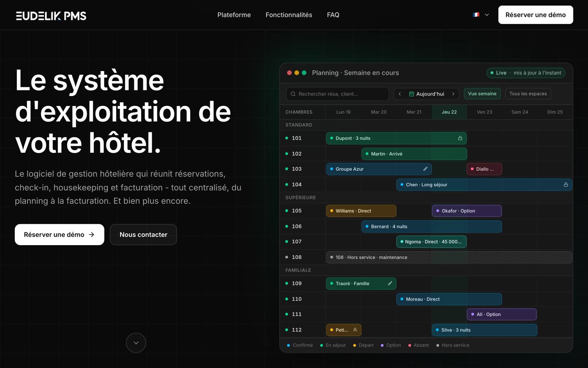The width and height of the screenshot is (588, 368).
Task: Go to previous week arrow
Action: click(x=400, y=94)
